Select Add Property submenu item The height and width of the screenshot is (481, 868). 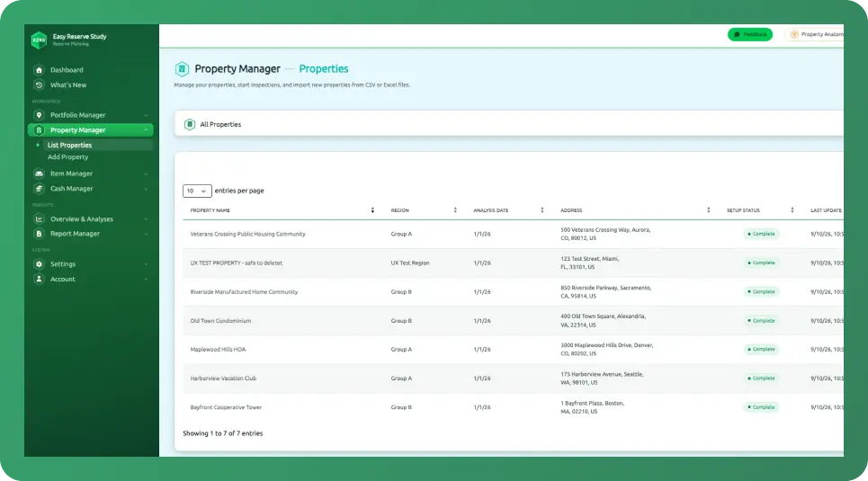(68, 157)
